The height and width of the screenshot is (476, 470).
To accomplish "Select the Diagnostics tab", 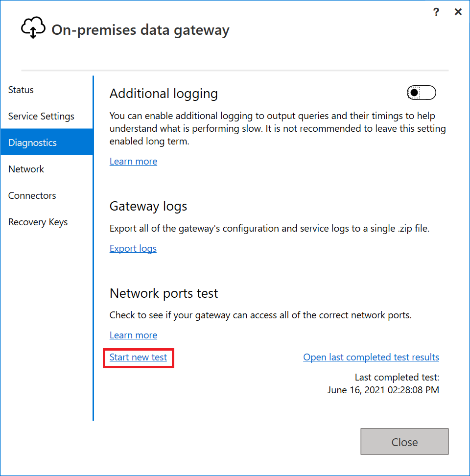I will pos(32,143).
